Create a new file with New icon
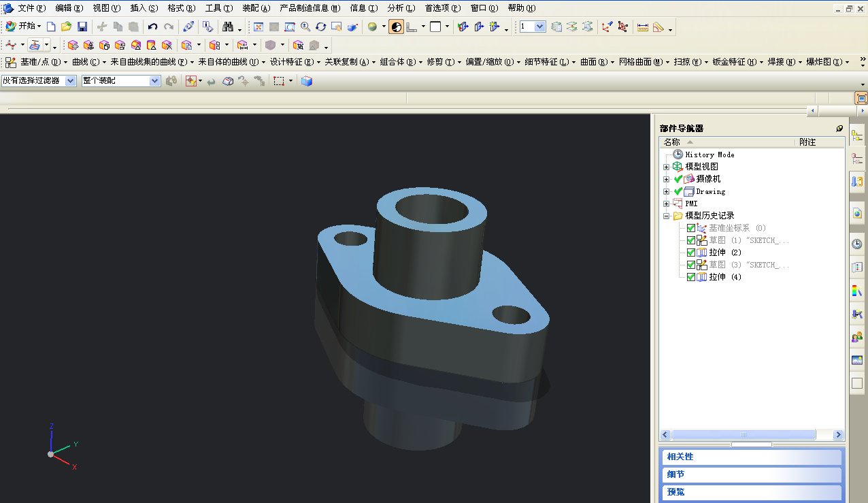Viewport: 868px width, 503px height. pyautogui.click(x=51, y=27)
